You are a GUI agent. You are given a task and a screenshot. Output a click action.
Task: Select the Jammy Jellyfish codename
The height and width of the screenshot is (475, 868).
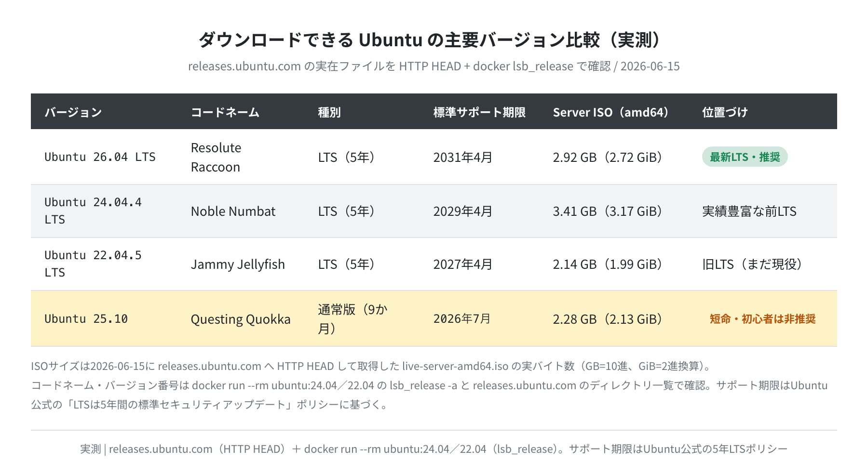(238, 264)
